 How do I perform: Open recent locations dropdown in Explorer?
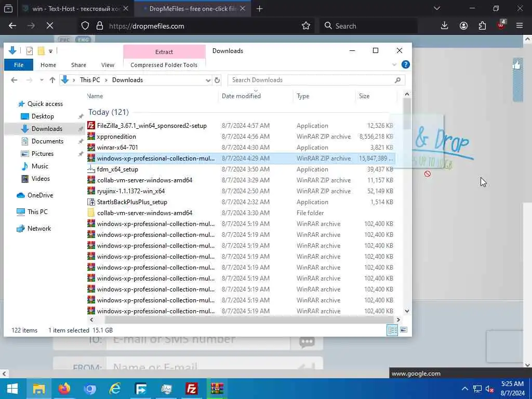point(42,80)
